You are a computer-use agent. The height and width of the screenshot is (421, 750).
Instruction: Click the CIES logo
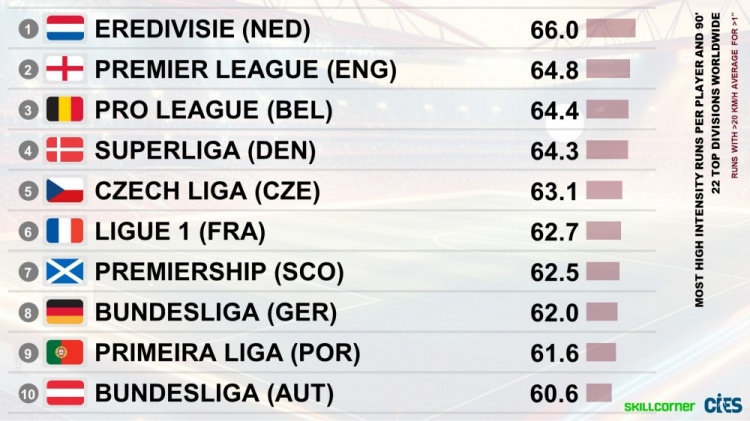[723, 403]
